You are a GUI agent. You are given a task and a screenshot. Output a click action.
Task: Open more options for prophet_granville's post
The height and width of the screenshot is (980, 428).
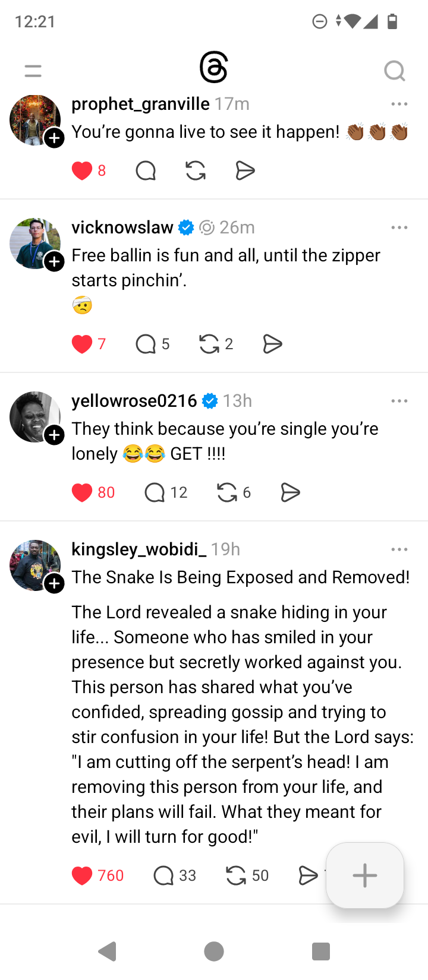[399, 104]
